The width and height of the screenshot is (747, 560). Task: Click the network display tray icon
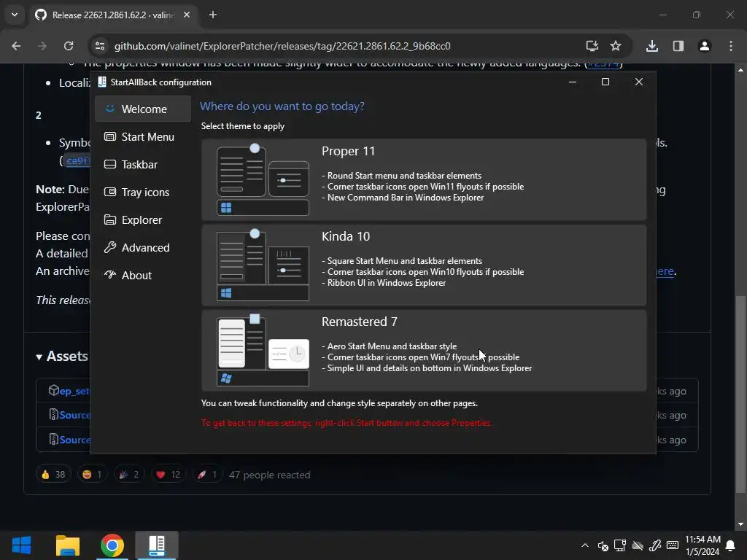coord(620,545)
